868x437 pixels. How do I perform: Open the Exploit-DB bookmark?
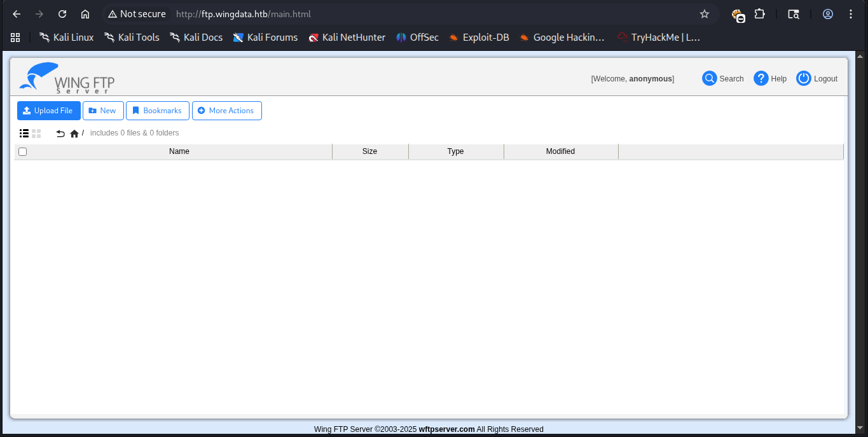click(x=479, y=38)
